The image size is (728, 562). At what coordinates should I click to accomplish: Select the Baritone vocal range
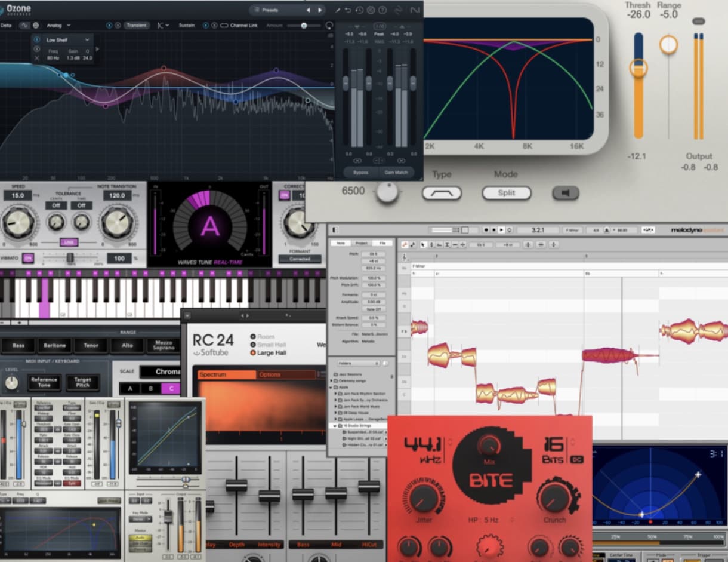55,345
